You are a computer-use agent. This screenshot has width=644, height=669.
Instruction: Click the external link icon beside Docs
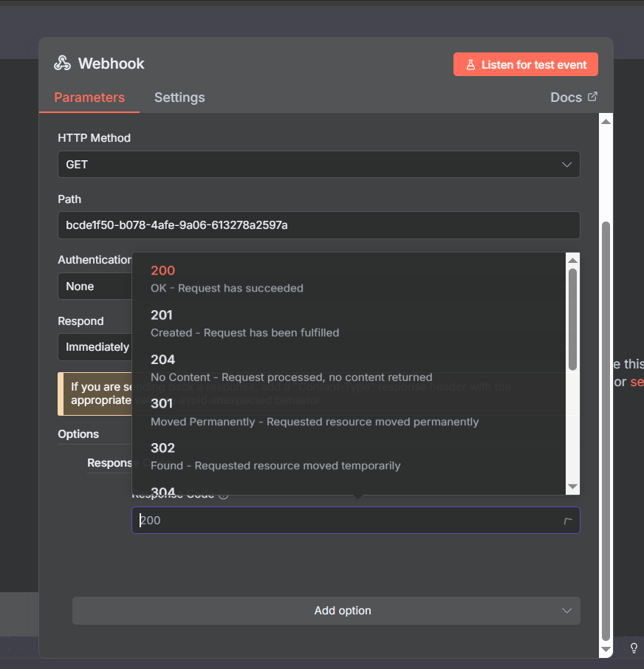592,97
